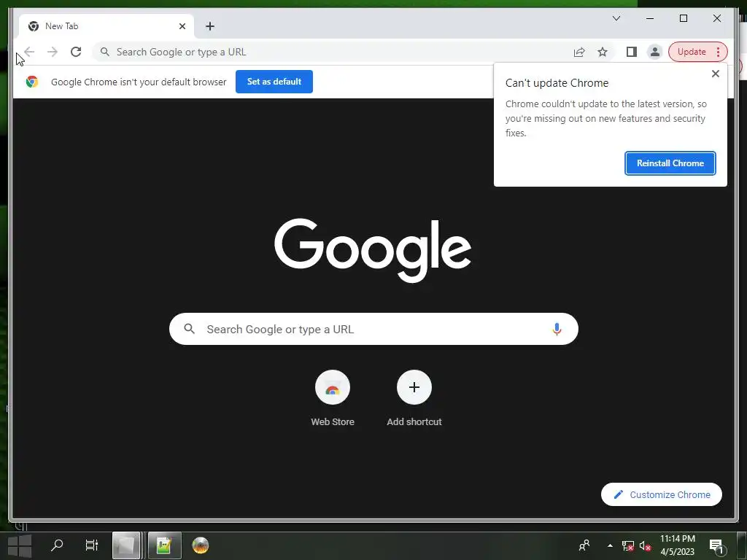Open Customize Chrome
Image resolution: width=747 pixels, height=560 pixels.
[661, 495]
